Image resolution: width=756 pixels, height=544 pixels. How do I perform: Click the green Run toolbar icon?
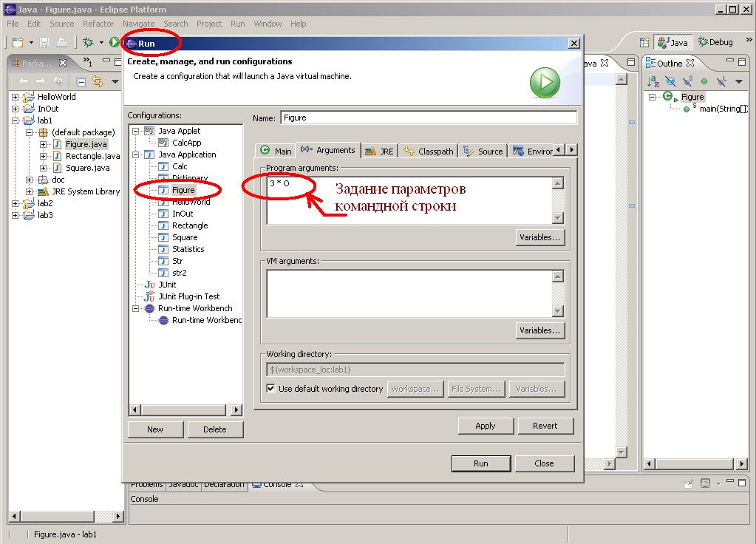coord(115,42)
